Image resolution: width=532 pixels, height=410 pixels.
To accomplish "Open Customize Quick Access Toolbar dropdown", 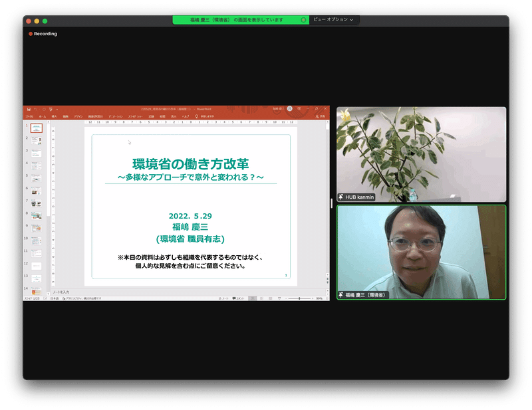I will point(57,109).
